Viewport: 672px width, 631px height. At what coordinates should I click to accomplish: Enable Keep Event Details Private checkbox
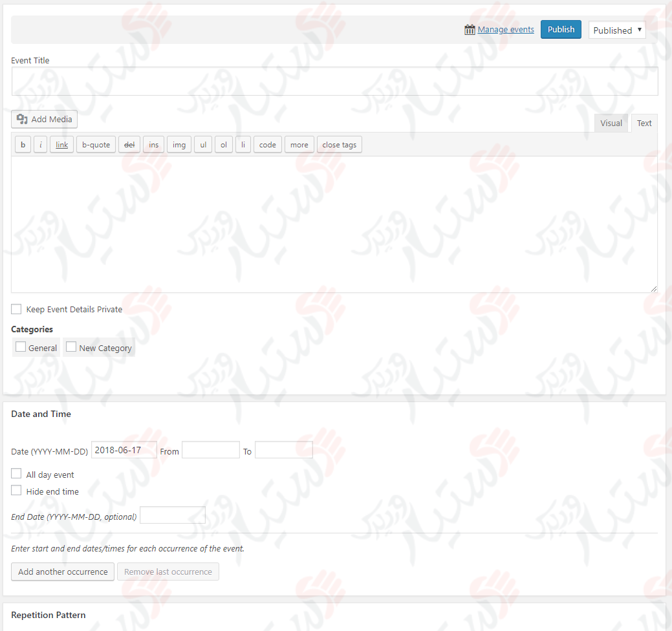tap(16, 309)
